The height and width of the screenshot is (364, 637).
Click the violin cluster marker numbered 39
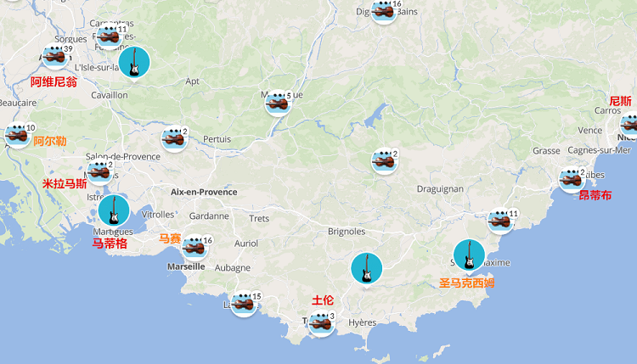click(56, 56)
